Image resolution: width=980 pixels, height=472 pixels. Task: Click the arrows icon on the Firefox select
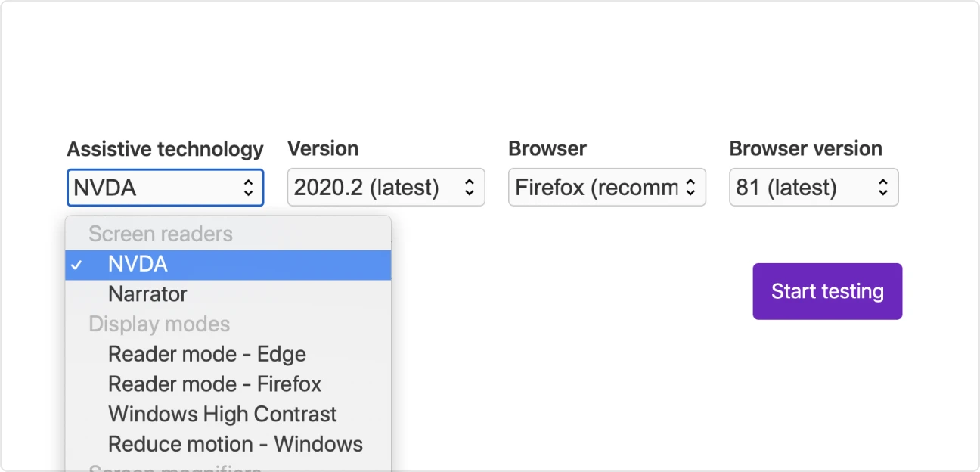pyautogui.click(x=690, y=188)
